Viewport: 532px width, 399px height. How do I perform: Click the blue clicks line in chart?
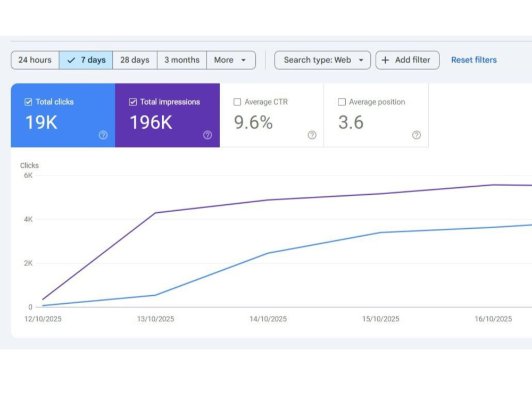click(268, 253)
